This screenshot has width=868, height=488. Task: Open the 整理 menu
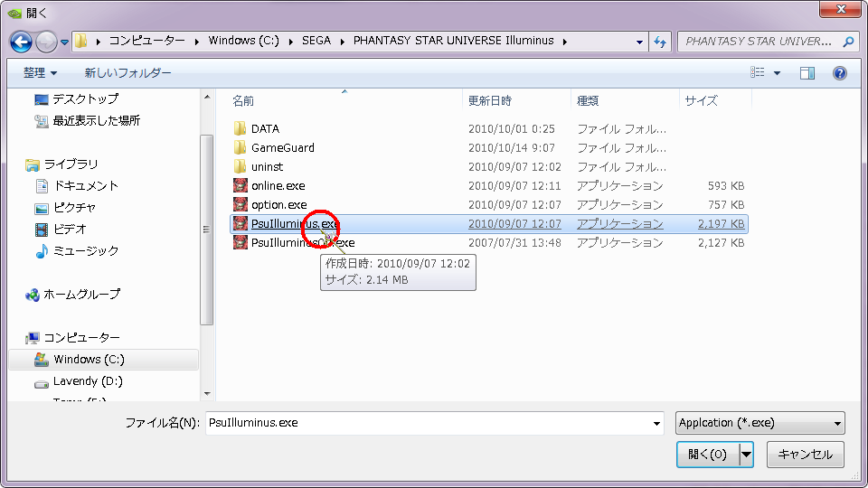[40, 72]
